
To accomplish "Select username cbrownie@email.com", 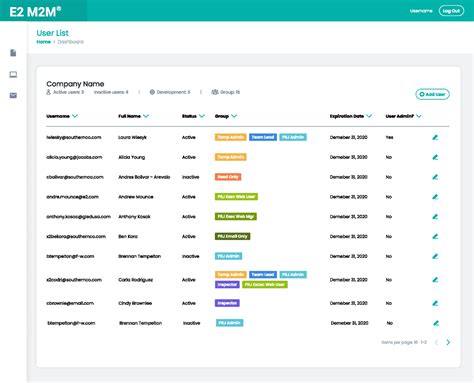I will (70, 303).
